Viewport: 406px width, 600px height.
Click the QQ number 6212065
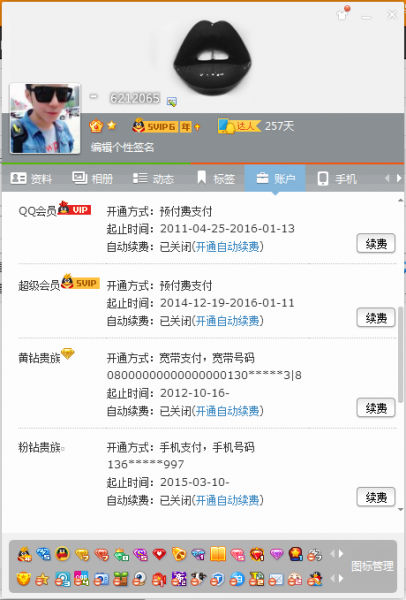135,98
